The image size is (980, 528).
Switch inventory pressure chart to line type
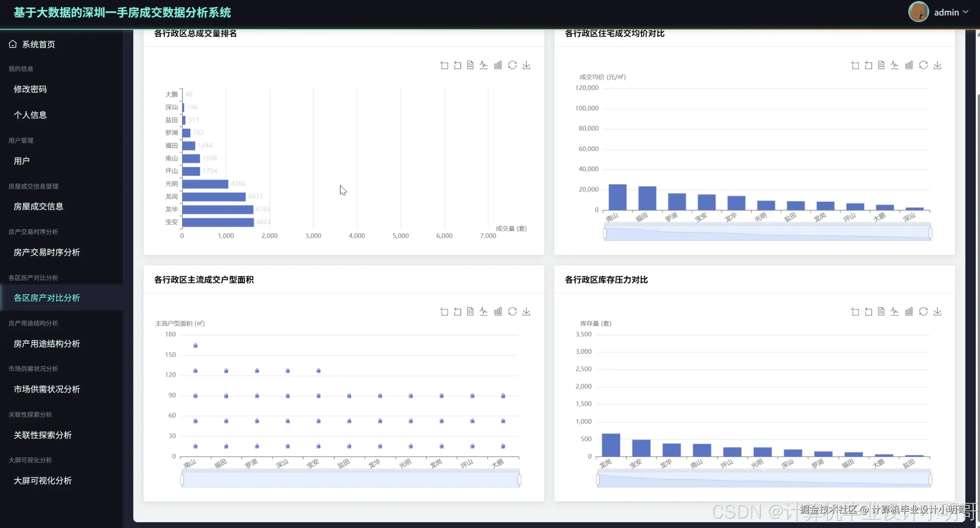[894, 312]
